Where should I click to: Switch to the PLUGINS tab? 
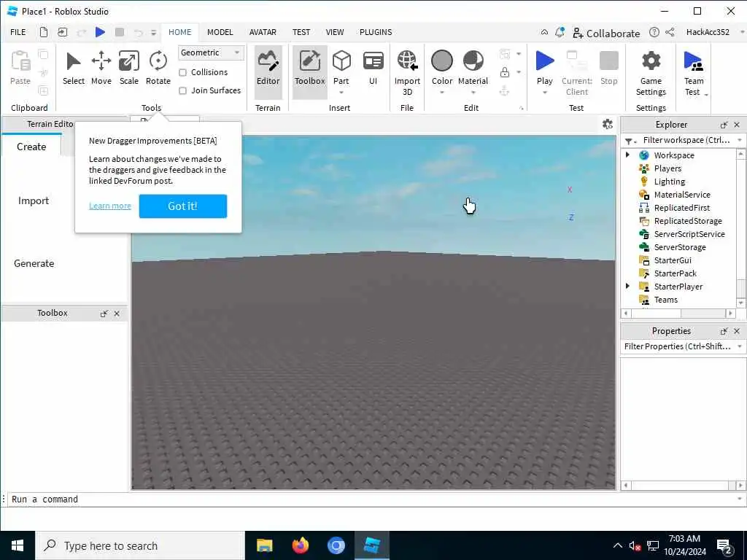[376, 32]
